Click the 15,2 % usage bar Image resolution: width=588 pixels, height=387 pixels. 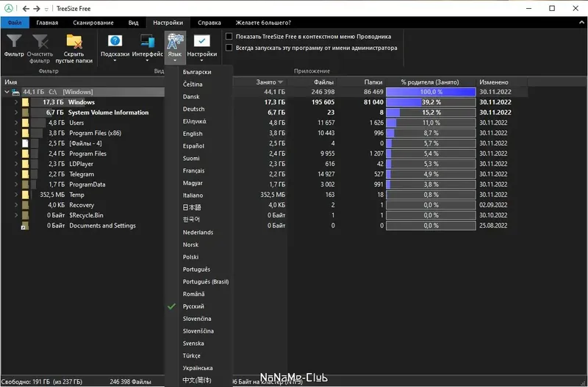click(x=431, y=112)
